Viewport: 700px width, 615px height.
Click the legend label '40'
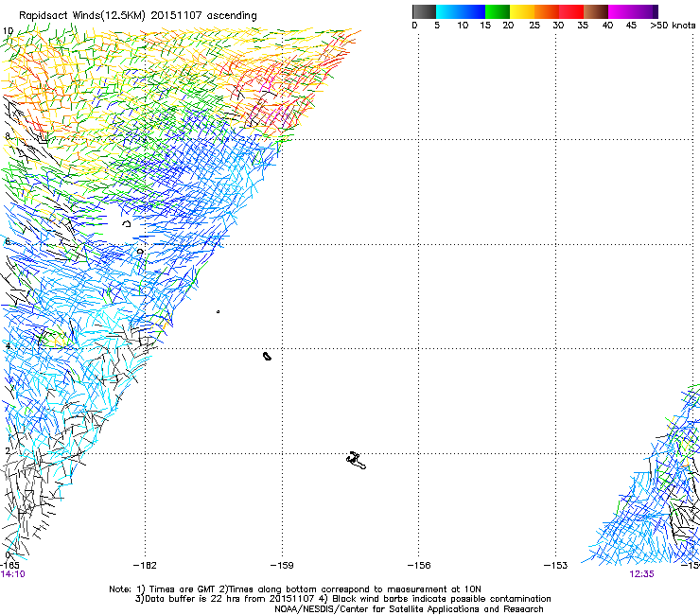click(607, 26)
